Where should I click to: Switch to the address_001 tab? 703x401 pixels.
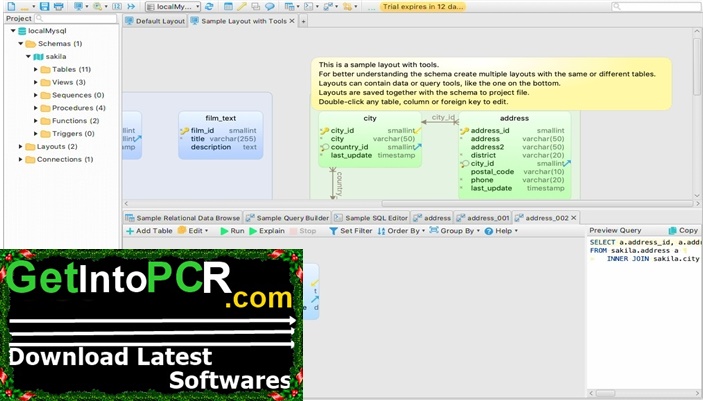(483, 218)
